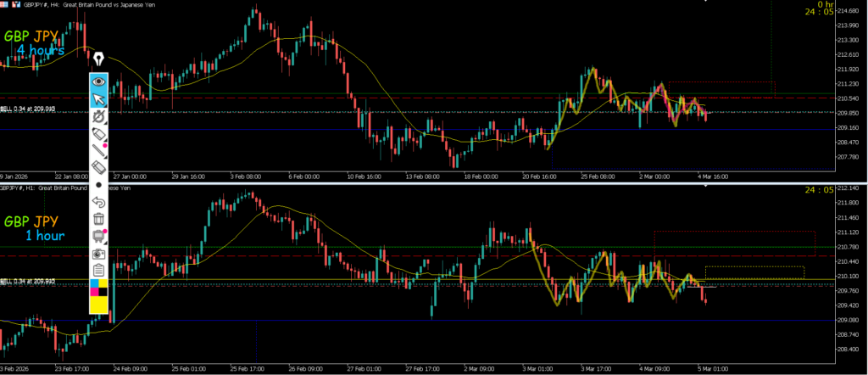This screenshot has height=375, width=868.
Task: Select the magenta color swatch
Action: [x=94, y=293]
